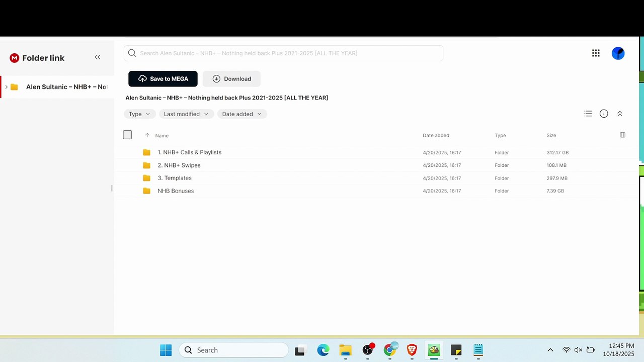The width and height of the screenshot is (644, 362).
Task: Click the 297.9 MB size value
Action: [x=557, y=178]
